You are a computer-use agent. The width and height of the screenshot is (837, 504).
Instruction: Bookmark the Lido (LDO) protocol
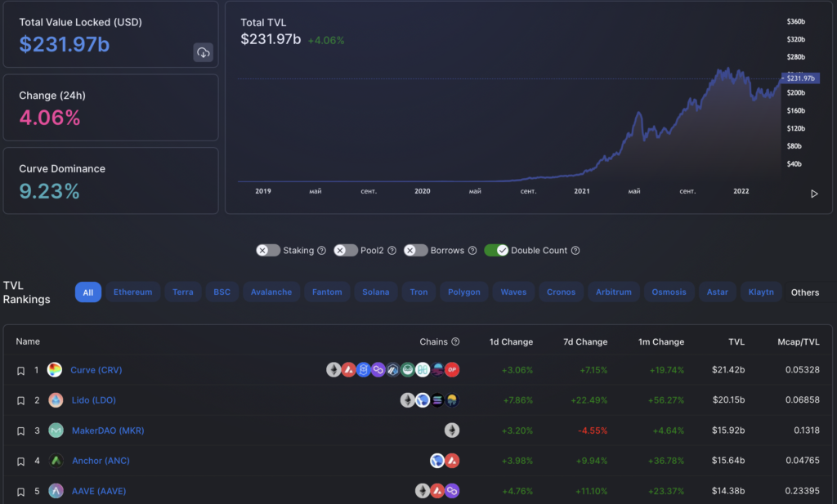[21, 401]
